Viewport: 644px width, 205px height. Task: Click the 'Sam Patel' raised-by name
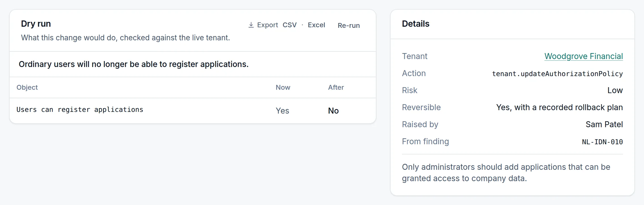coord(604,124)
